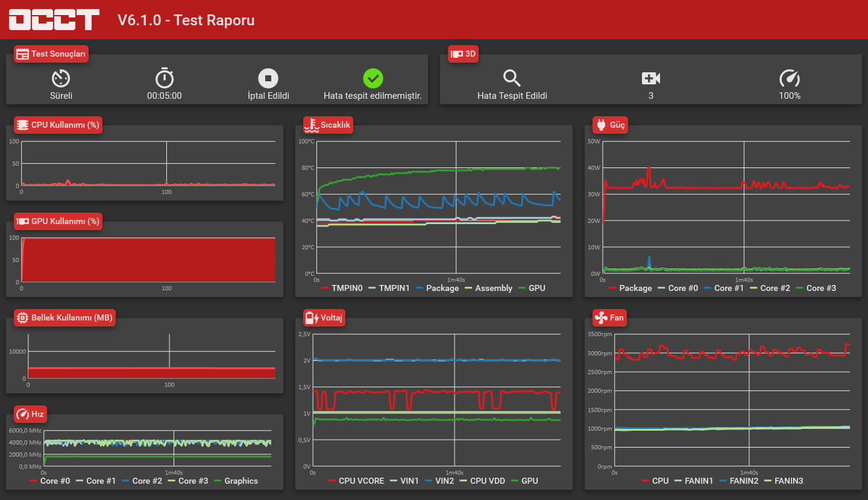Select the Test Sonuçları section label
This screenshot has height=500, width=868.
pyautogui.click(x=51, y=54)
